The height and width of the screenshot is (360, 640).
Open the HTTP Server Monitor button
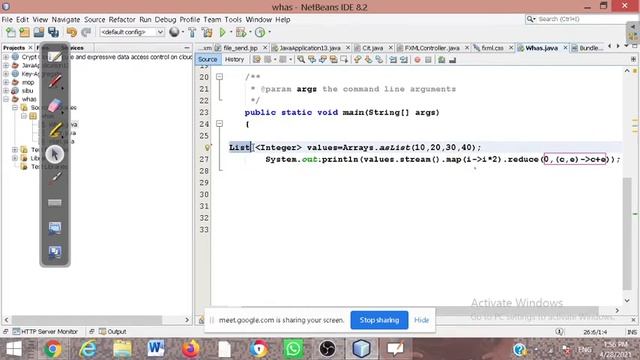45,331
